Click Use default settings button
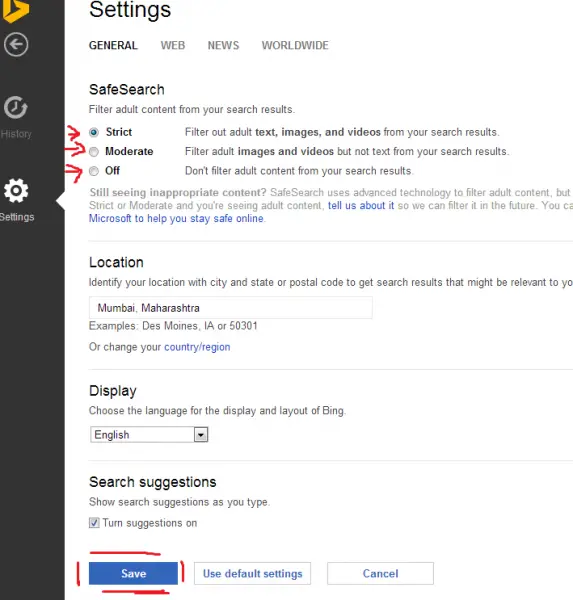The width and height of the screenshot is (573, 600). point(252,573)
